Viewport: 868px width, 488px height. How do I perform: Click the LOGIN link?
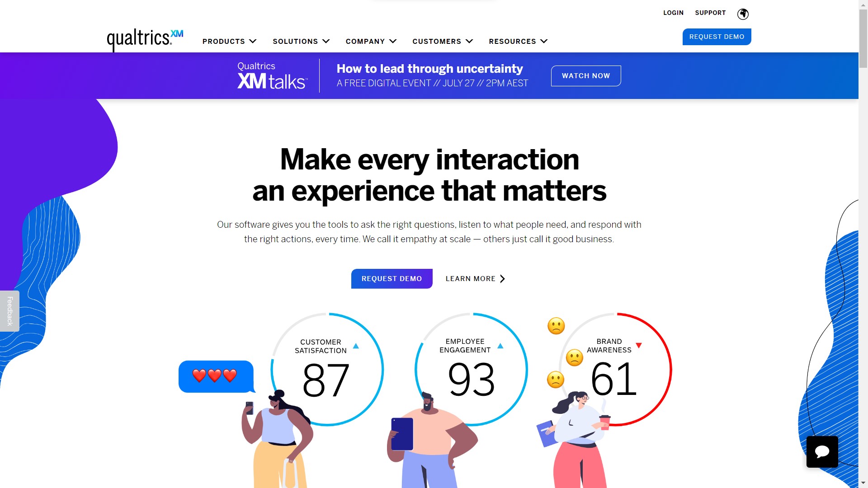tap(673, 13)
